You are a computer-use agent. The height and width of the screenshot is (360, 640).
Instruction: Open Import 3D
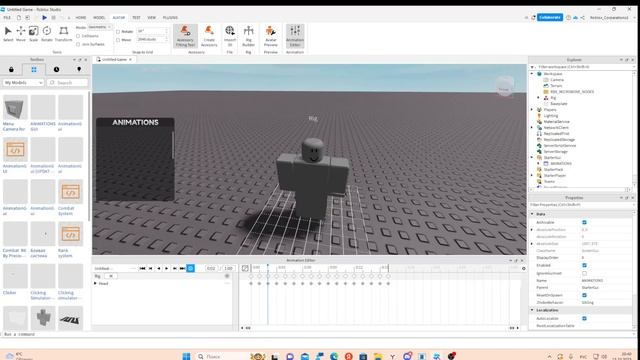click(230, 36)
